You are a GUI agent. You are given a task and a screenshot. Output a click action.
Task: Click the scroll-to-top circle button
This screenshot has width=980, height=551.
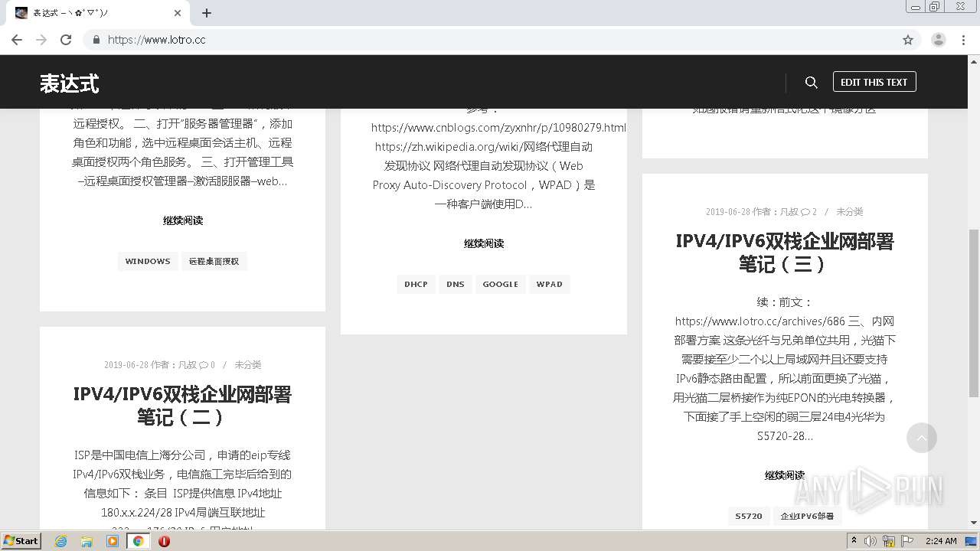pos(922,438)
